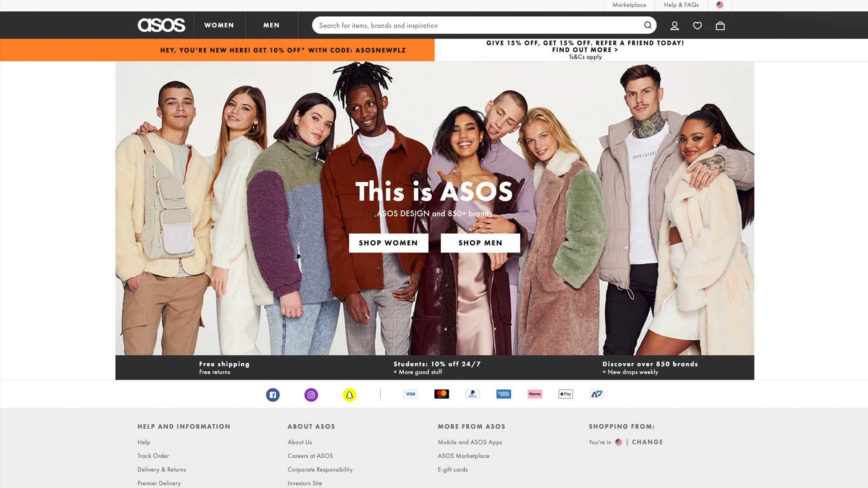Open the shopping bag icon
The image size is (868, 488).
[x=720, y=25]
